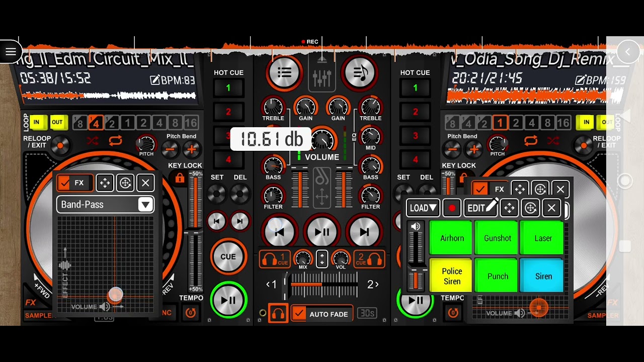Image resolution: width=644 pixels, height=362 pixels.
Task: Trigger the Punch sample pad
Action: point(498,276)
